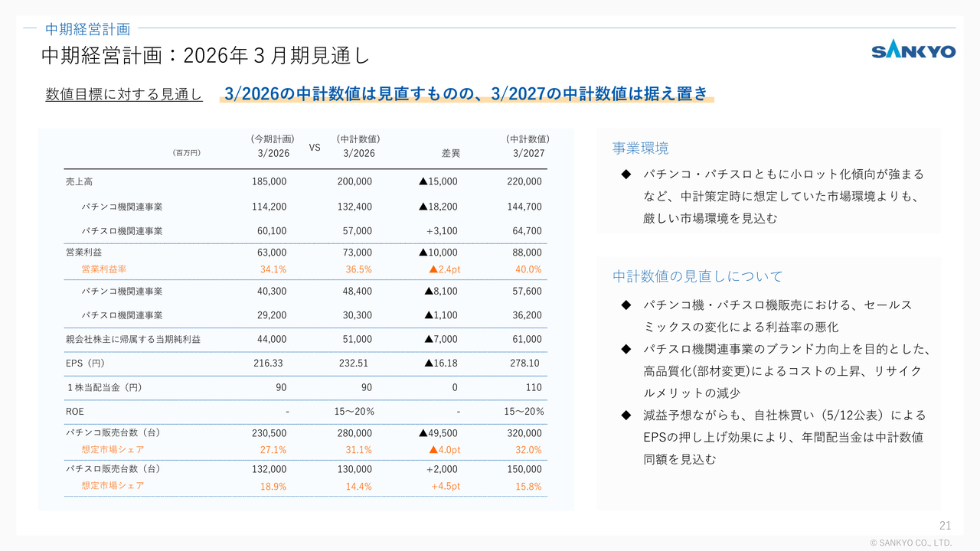Click the dividend value 110
The width and height of the screenshot is (980, 551).
pos(534,388)
